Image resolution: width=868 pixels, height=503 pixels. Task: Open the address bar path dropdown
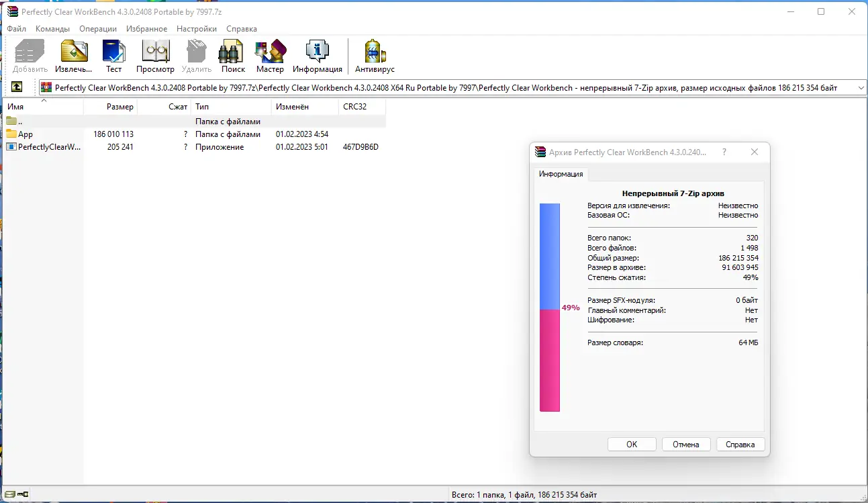861,87
